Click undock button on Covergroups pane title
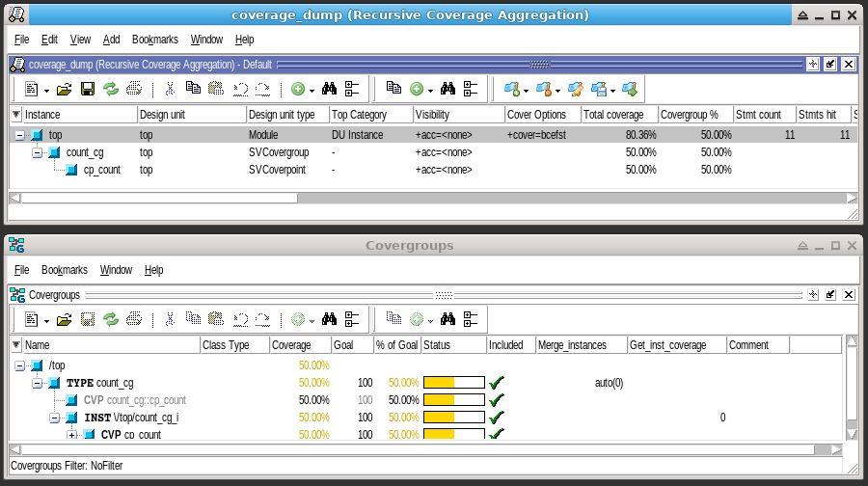 (830, 294)
